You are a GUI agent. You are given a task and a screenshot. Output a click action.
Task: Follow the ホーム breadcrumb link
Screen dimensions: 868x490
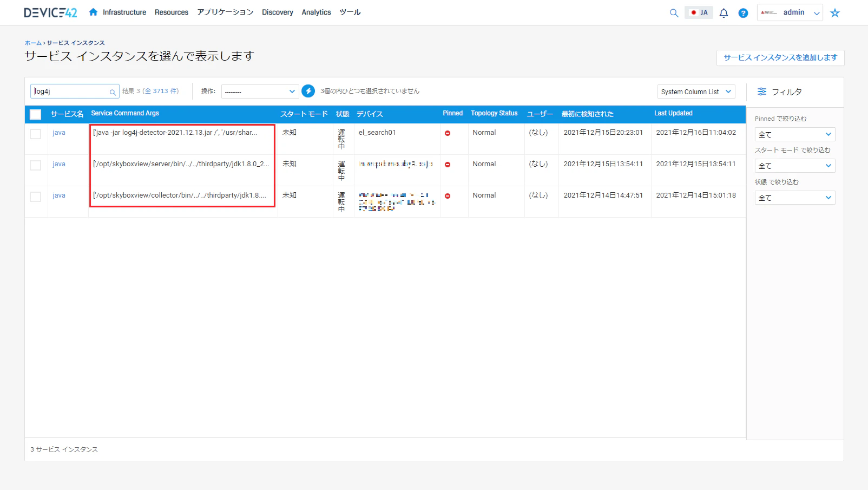point(33,43)
